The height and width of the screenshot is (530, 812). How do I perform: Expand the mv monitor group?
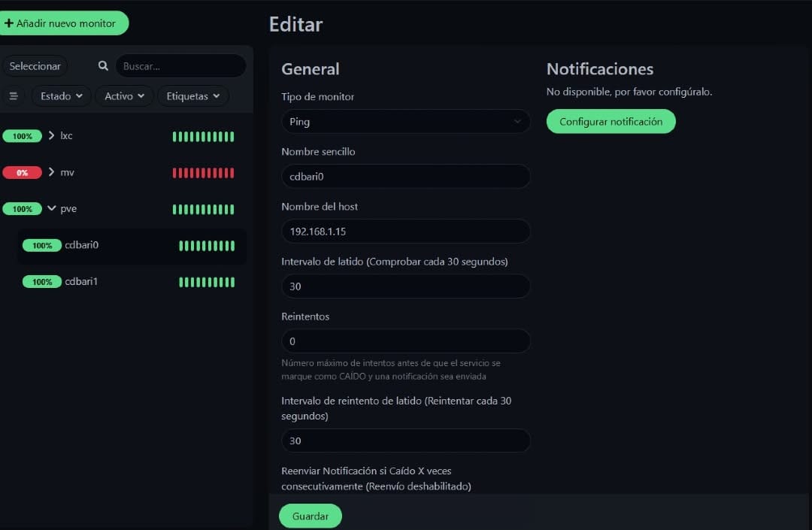coord(51,172)
